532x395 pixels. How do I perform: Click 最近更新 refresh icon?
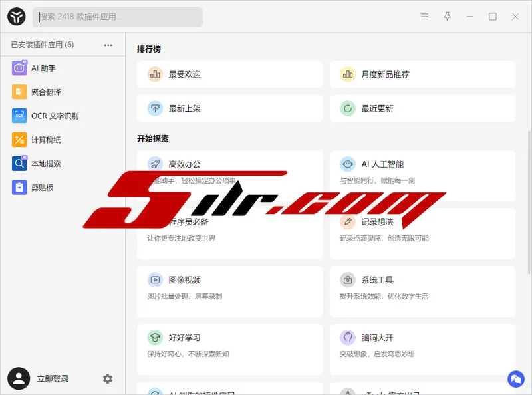(x=348, y=108)
